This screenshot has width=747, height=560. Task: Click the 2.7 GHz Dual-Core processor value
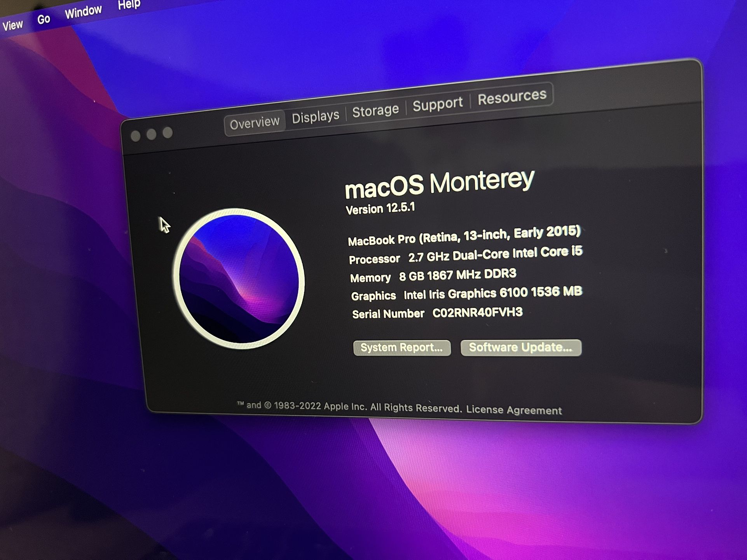(495, 254)
